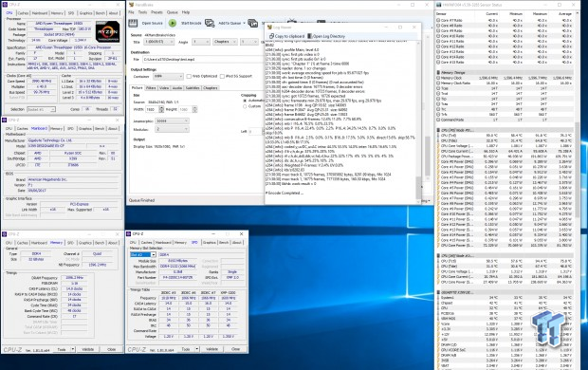The image size is (588, 370).
Task: Open Bench tab in CPU-Z Mainboard window
Action: (x=100, y=128)
